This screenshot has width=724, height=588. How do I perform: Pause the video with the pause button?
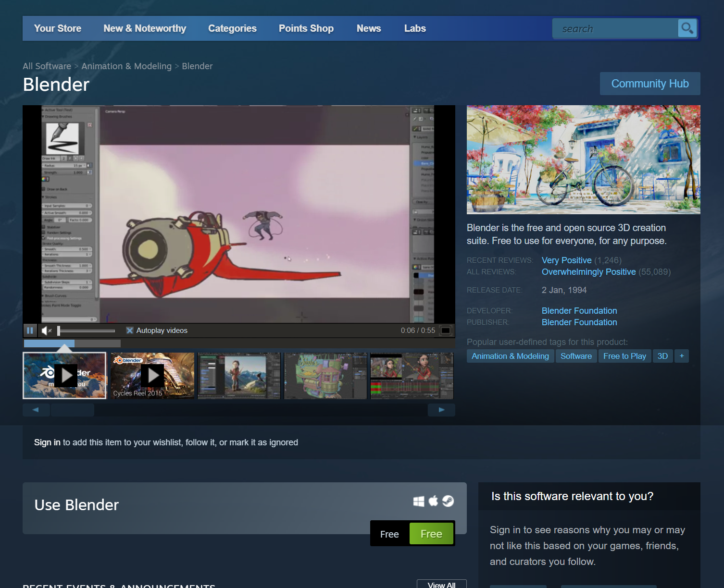tap(30, 331)
